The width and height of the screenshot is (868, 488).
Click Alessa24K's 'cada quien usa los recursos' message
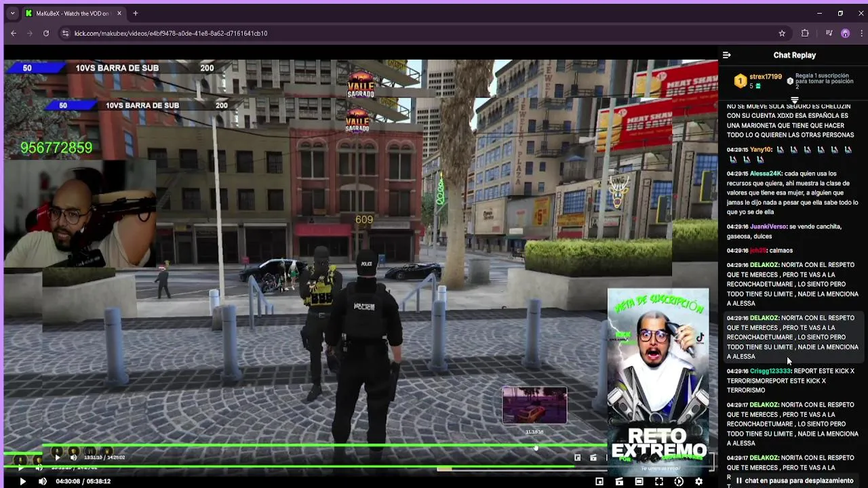click(793, 192)
